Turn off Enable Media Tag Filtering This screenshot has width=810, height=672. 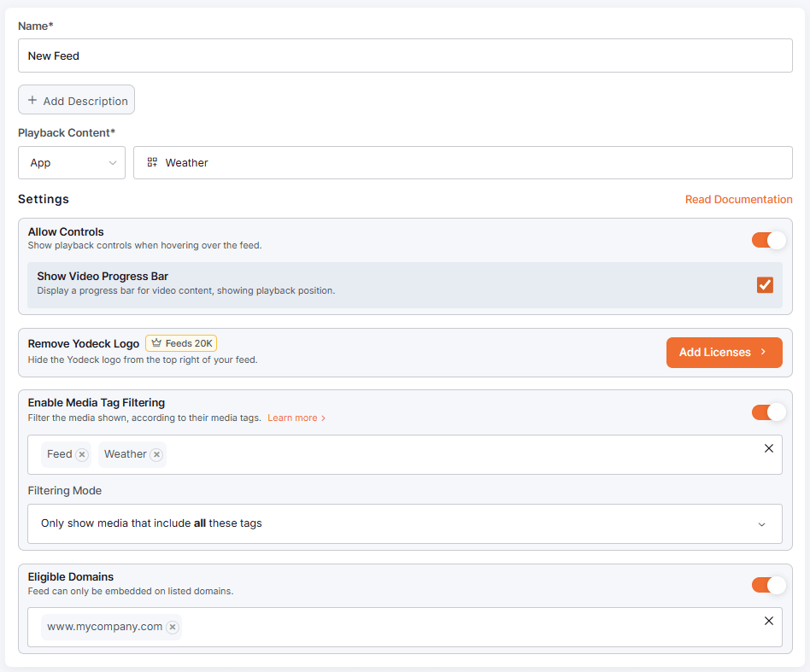point(768,412)
